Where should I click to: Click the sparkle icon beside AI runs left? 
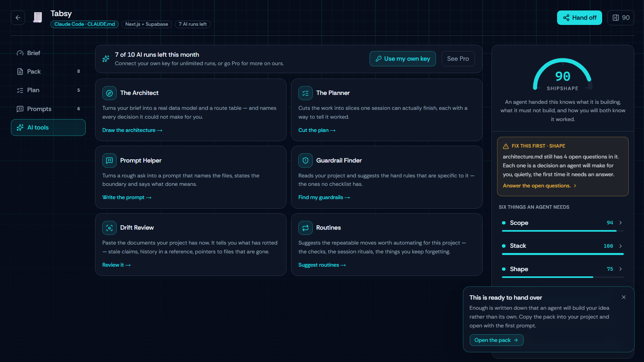(x=106, y=59)
